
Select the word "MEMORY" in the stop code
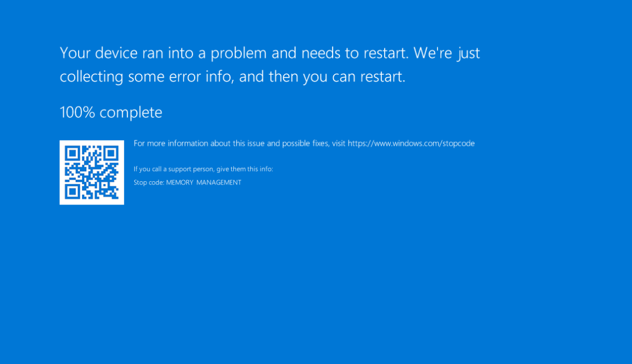pyautogui.click(x=179, y=182)
